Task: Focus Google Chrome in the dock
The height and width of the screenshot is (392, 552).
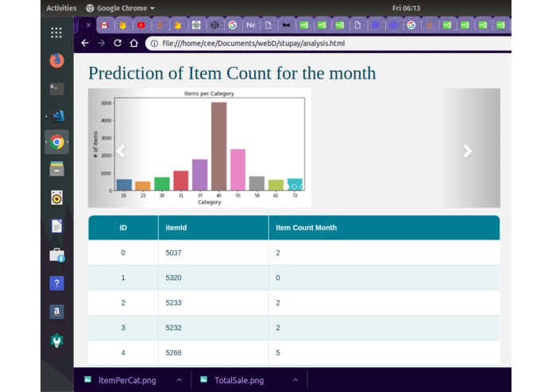Action: (x=56, y=142)
